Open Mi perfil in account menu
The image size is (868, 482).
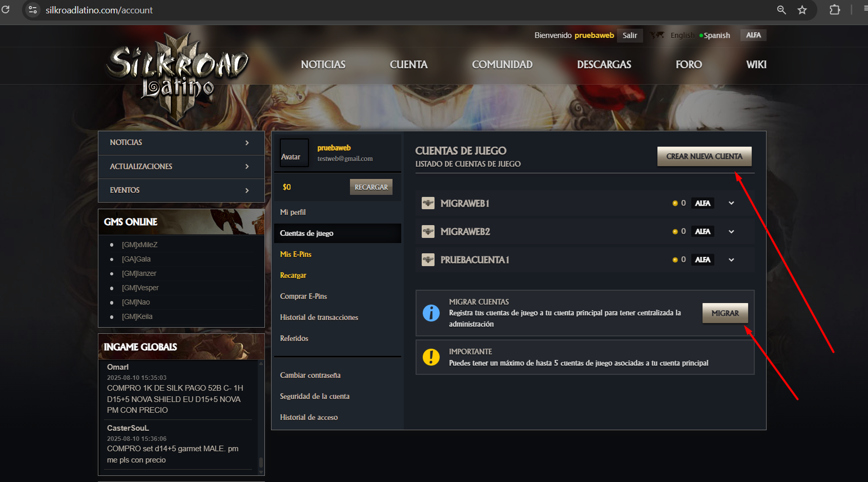point(293,212)
